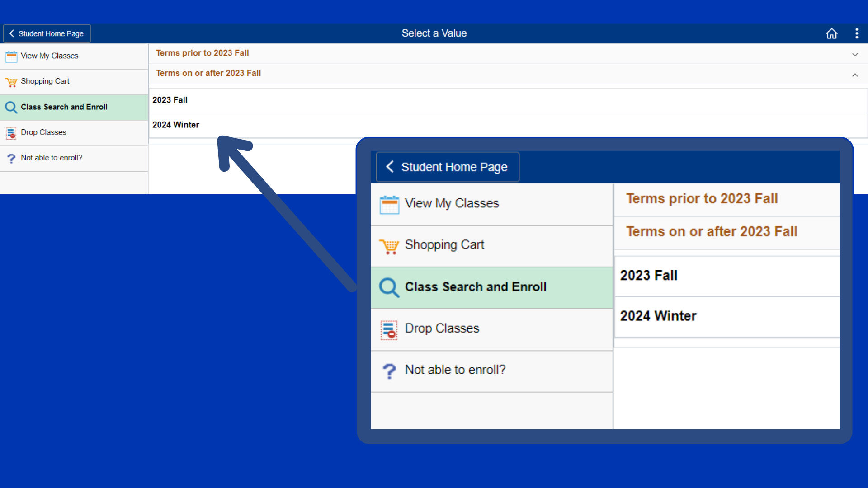This screenshot has height=488, width=868.
Task: Click the small calendar icon beside View My Classes
Action: click(x=11, y=56)
